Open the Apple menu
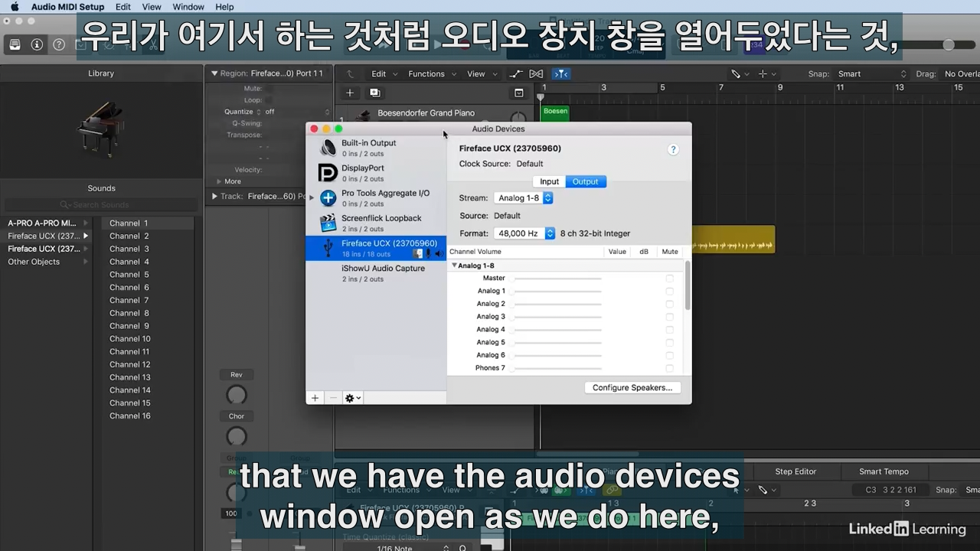This screenshot has height=551, width=980. [x=15, y=7]
